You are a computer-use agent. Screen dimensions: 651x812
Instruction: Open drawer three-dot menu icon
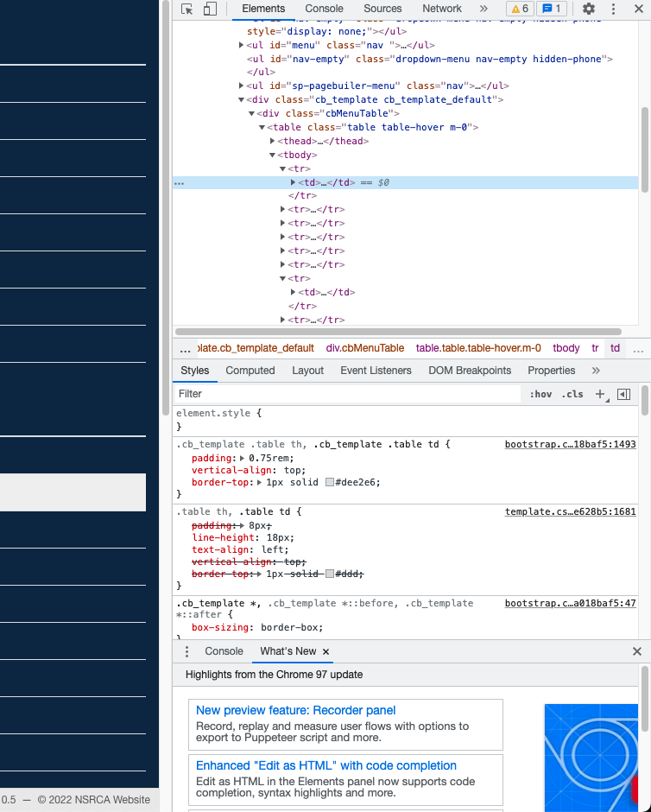click(186, 651)
